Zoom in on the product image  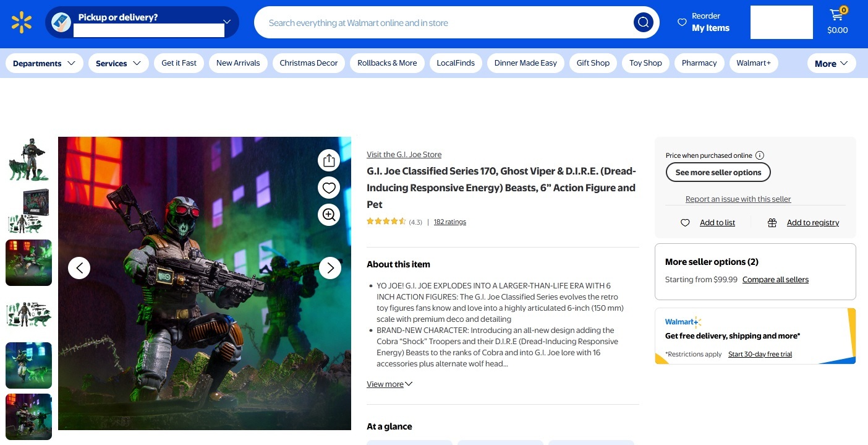coord(329,215)
